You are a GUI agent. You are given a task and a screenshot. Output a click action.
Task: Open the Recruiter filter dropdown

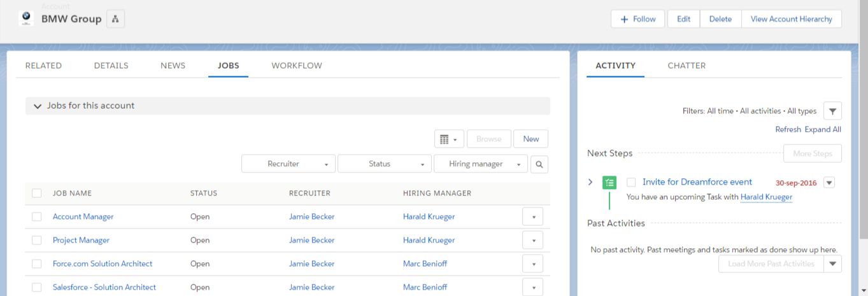[x=288, y=164]
